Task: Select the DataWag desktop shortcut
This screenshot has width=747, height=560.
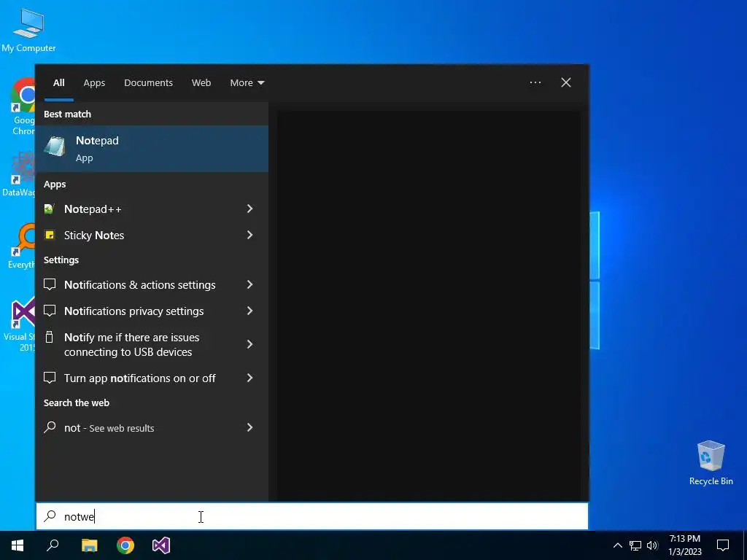Action: pyautogui.click(x=19, y=174)
